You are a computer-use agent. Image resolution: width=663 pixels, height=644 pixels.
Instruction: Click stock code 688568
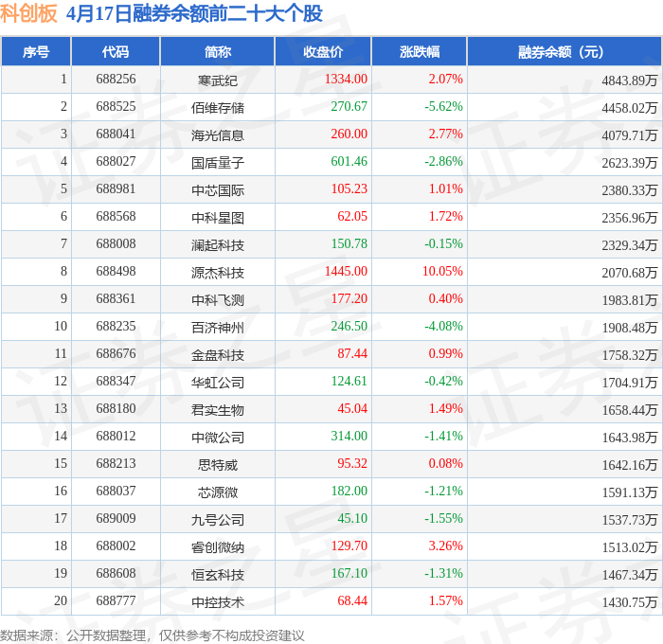coord(116,217)
